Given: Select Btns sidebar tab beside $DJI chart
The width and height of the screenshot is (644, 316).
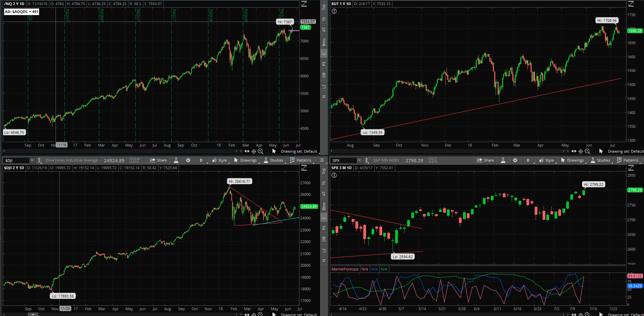Looking at the screenshot, I should [324, 206].
